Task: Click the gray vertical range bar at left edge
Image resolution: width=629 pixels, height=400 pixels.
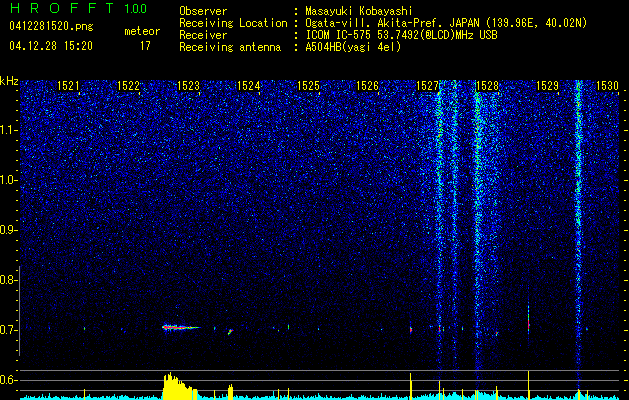Action: coord(20,311)
